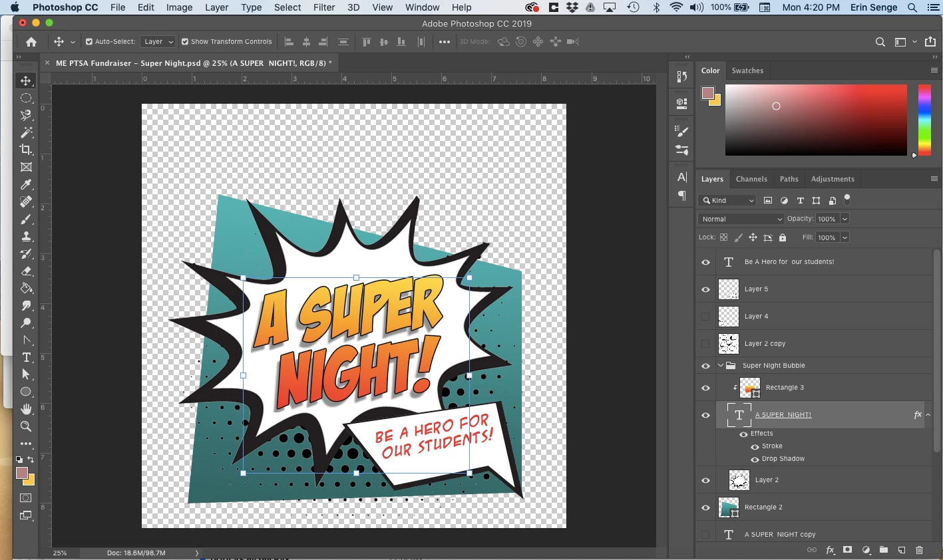Image resolution: width=943 pixels, height=560 pixels.
Task: Switch to the Channels tab
Action: pos(751,179)
